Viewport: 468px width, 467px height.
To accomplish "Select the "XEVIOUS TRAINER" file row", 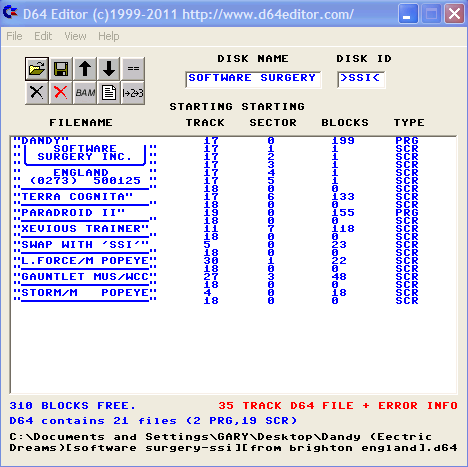I will coord(233,228).
